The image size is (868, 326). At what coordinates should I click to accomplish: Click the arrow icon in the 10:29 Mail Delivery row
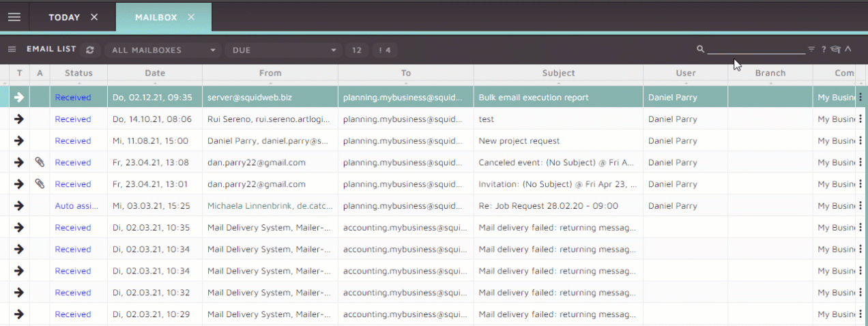(19, 314)
